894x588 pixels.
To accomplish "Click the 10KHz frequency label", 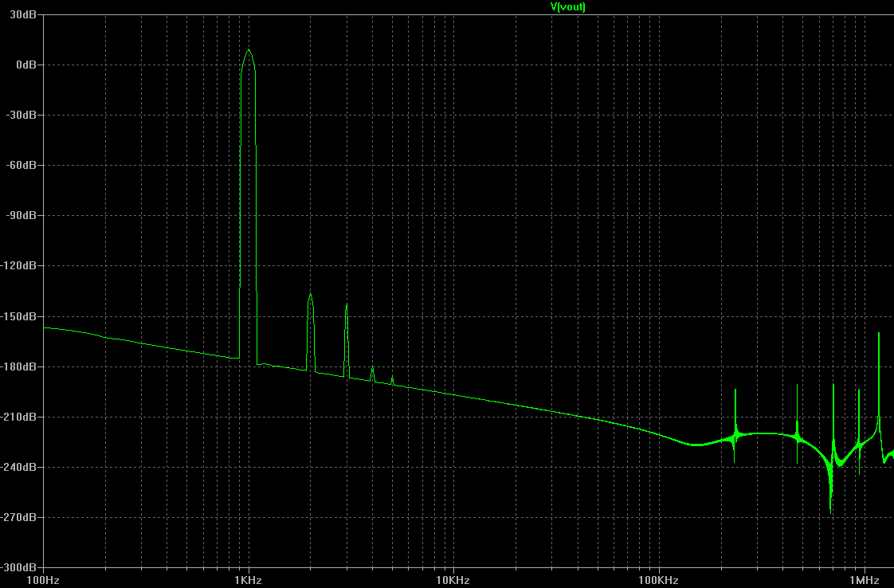I will point(453,580).
